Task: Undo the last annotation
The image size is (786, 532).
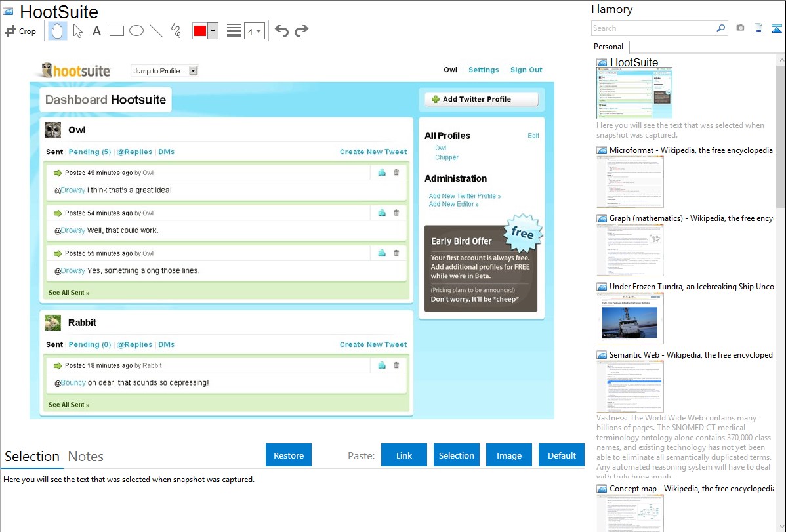Action: pyautogui.click(x=281, y=31)
